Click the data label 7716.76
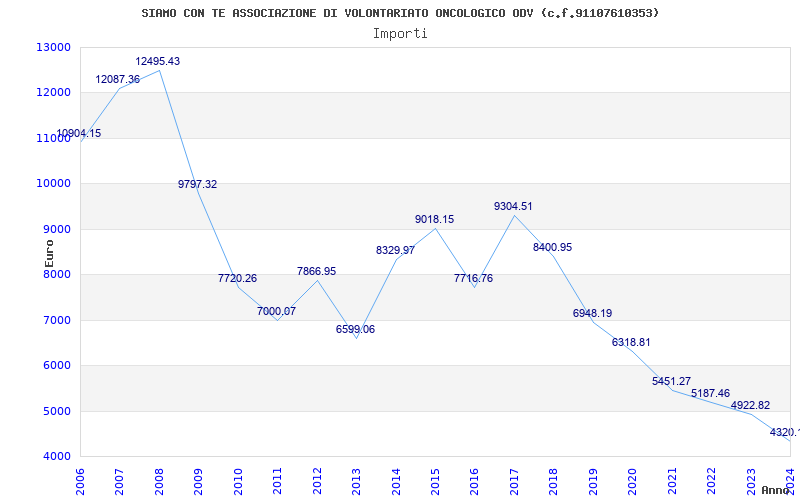Image resolution: width=800 pixels, height=500 pixels. (x=473, y=279)
